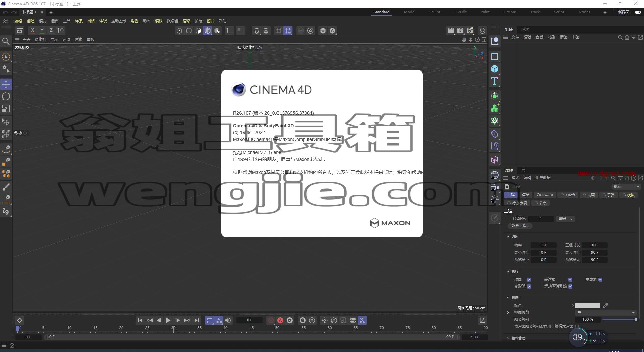Collapse the 时间 section
The height and width of the screenshot is (352, 644).
pos(508,237)
